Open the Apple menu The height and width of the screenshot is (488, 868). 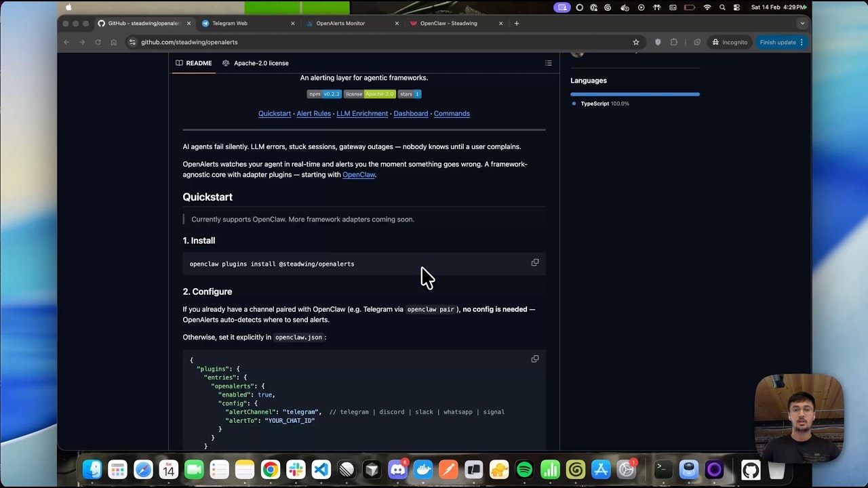(x=67, y=7)
